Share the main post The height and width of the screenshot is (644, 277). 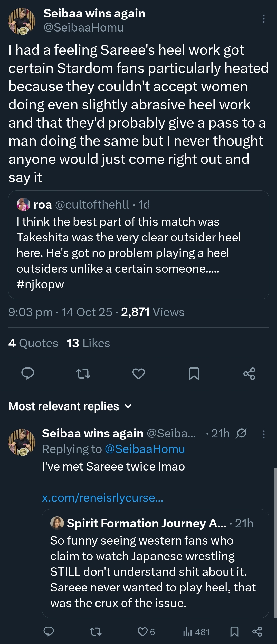pyautogui.click(x=249, y=373)
